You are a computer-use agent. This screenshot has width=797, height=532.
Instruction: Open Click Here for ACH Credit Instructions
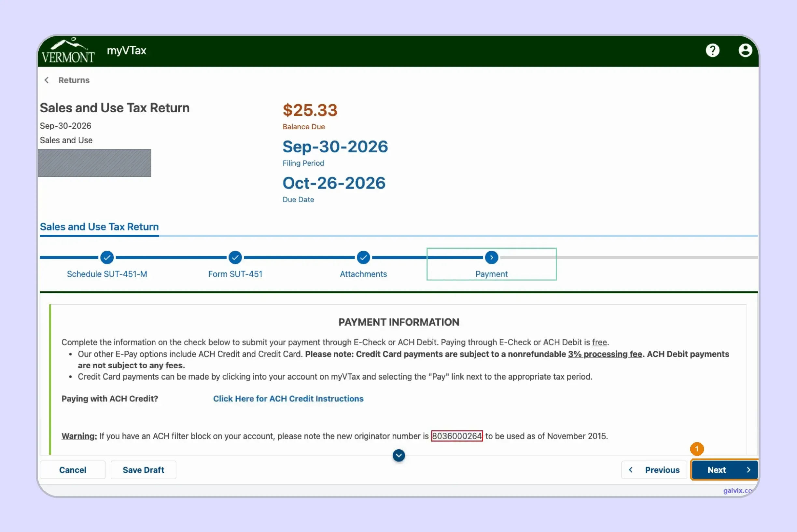coord(288,399)
